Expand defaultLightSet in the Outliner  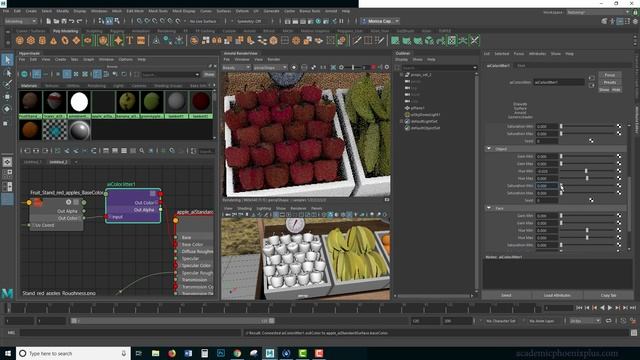(x=401, y=121)
